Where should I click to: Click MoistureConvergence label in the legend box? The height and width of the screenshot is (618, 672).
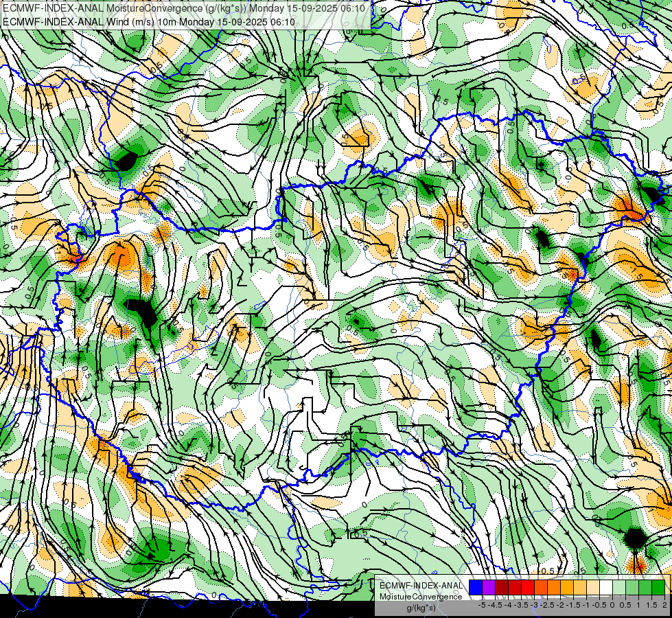(421, 597)
